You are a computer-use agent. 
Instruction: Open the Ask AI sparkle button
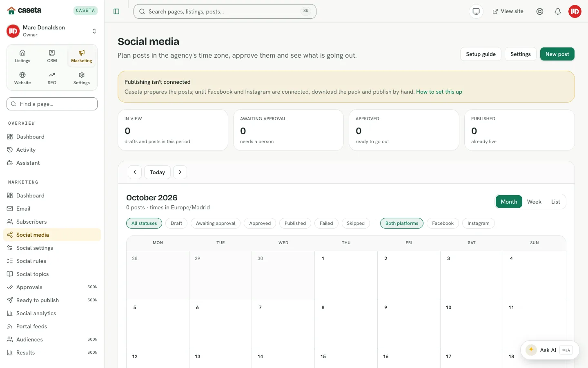pyautogui.click(x=550, y=350)
